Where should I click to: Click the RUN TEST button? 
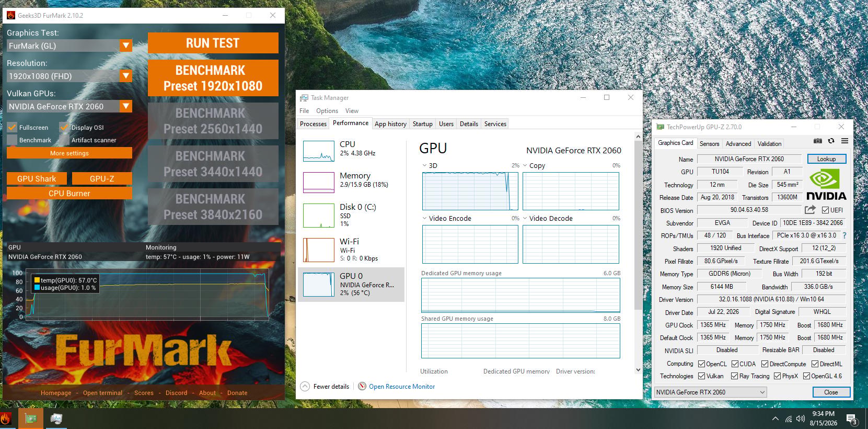[213, 43]
